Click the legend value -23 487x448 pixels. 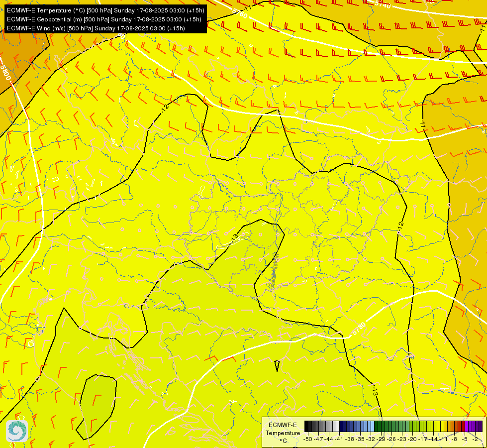coord(402,439)
